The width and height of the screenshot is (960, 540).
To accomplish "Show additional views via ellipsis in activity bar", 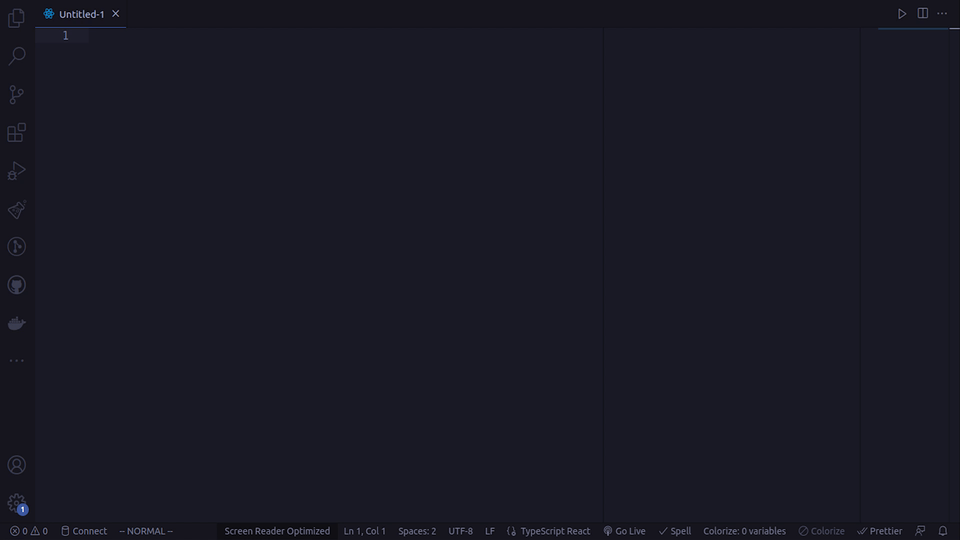I will (17, 361).
